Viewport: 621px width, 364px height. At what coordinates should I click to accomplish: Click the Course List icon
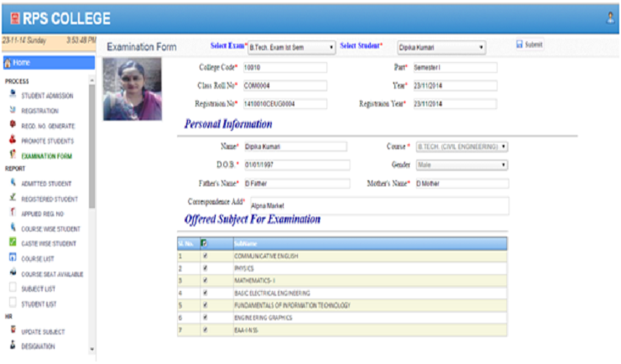(x=13, y=257)
